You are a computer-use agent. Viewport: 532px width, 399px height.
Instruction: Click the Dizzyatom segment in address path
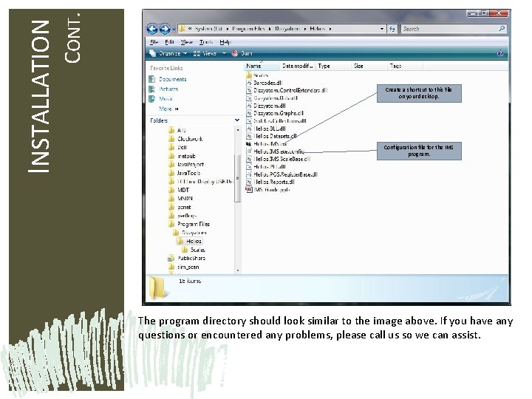click(x=287, y=29)
